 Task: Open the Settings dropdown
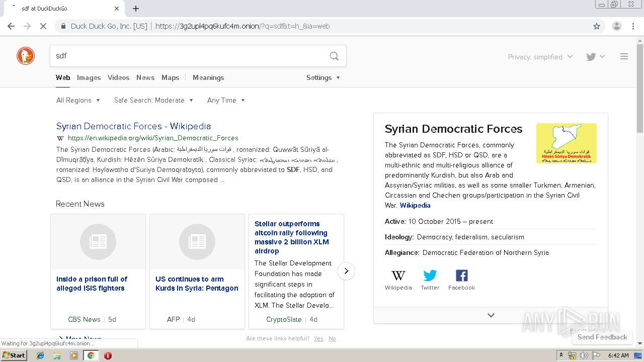tap(324, 77)
